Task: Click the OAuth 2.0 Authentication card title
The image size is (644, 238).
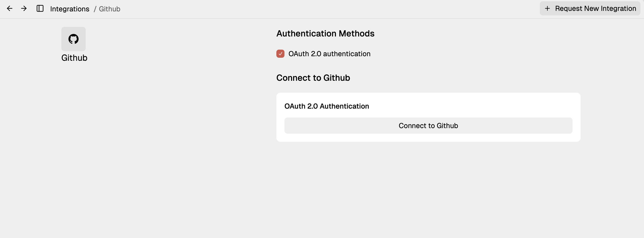Action: 327,106
